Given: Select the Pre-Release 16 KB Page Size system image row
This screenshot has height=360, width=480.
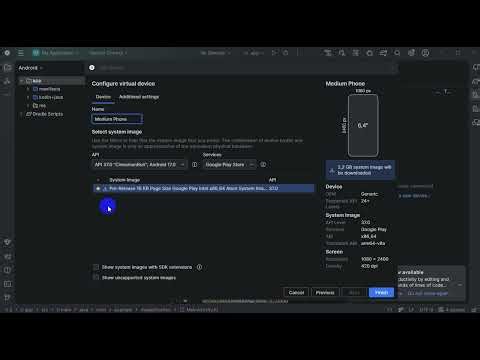Looking at the screenshot, I should pos(203,188).
